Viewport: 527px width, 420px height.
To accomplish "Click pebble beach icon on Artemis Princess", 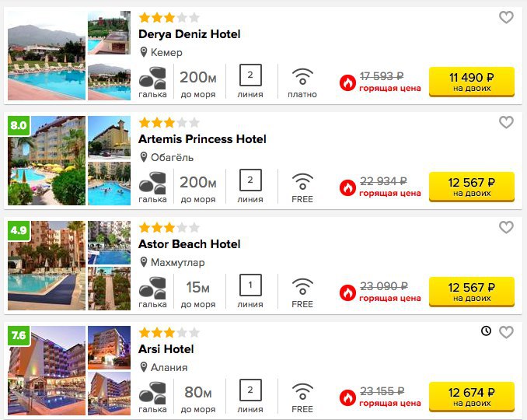I will 152,183.
